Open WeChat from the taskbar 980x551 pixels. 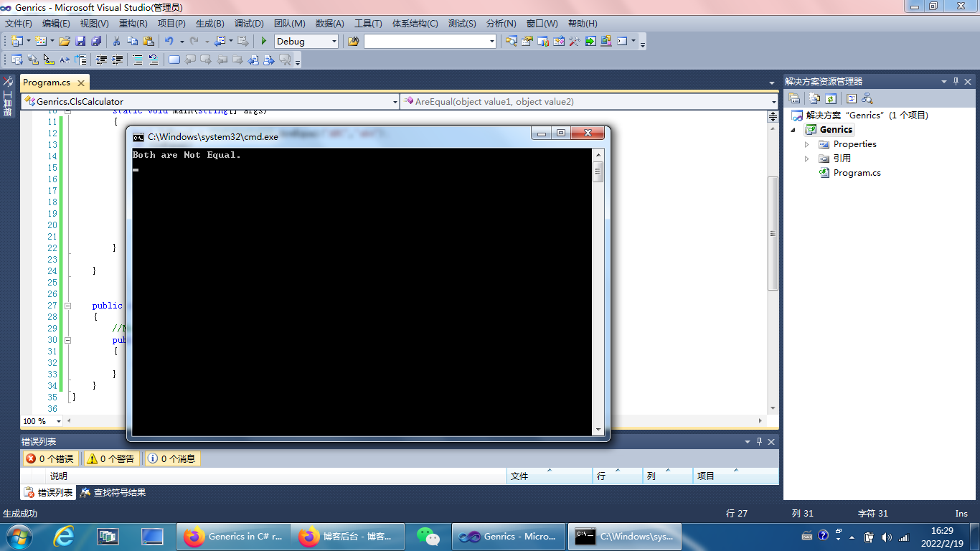pos(429,537)
